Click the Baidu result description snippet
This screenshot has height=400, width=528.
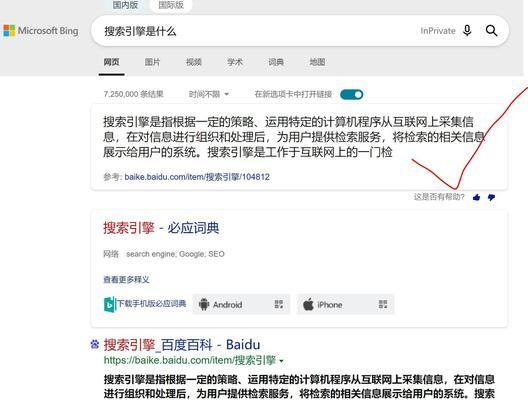click(x=299, y=386)
